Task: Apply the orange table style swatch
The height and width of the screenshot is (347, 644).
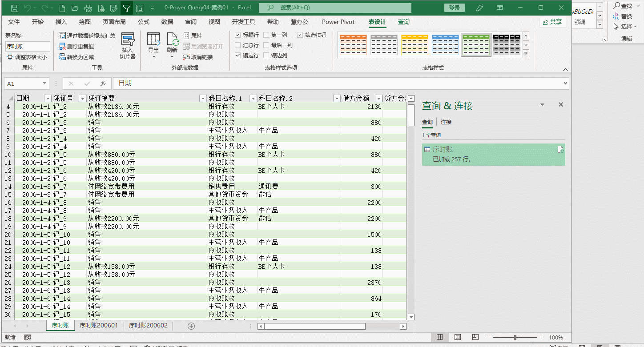Action: tap(353, 45)
